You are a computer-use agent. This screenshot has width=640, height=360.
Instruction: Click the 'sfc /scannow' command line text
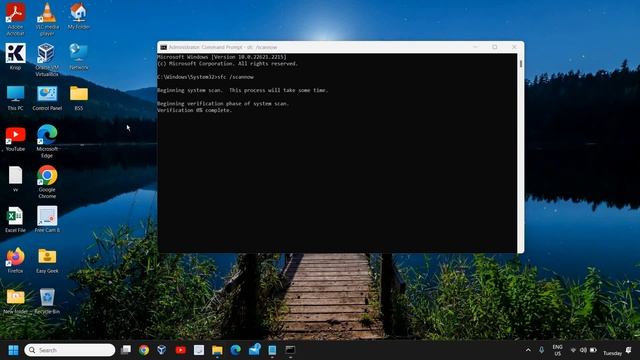236,77
